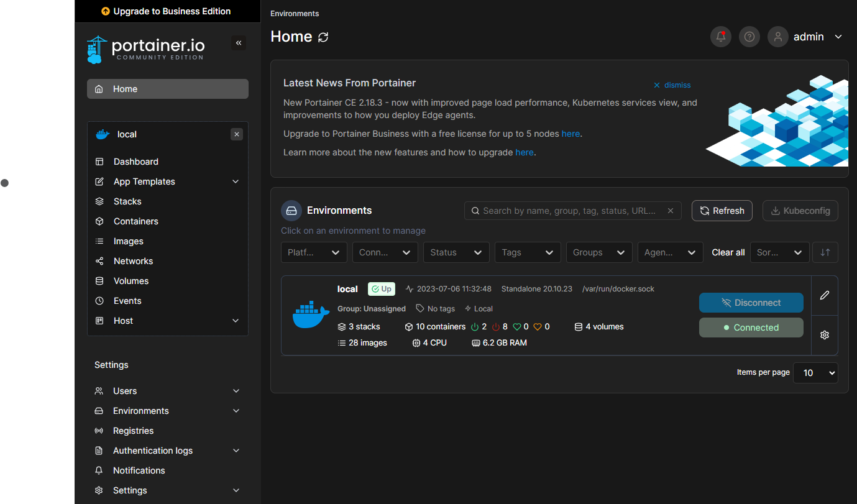857x504 pixels.
Task: Open the Status filter dropdown
Action: point(457,252)
